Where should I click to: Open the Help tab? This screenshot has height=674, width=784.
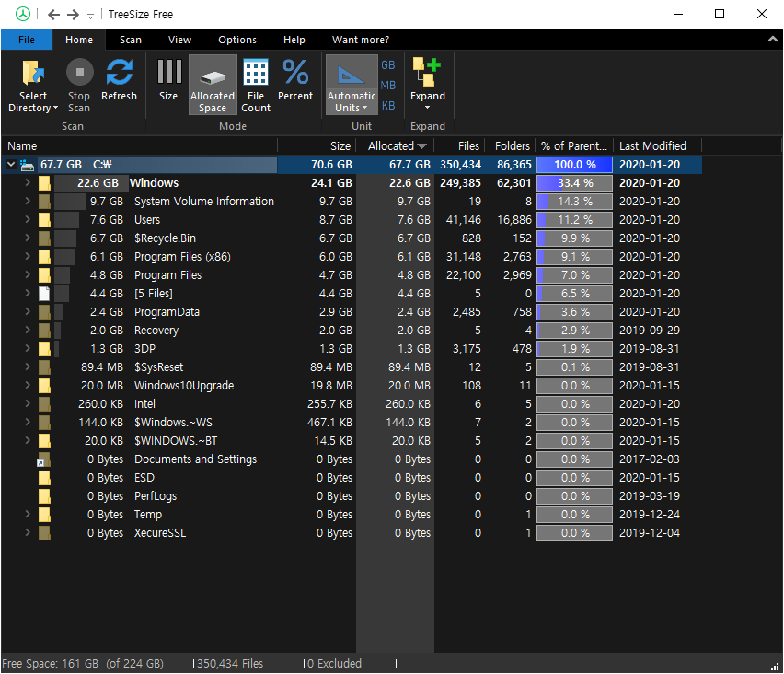[294, 40]
